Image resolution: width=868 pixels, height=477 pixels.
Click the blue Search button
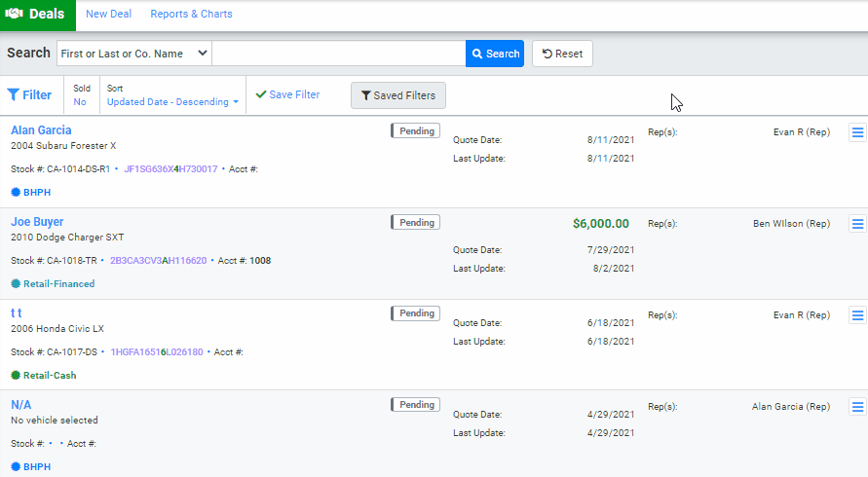click(x=495, y=54)
